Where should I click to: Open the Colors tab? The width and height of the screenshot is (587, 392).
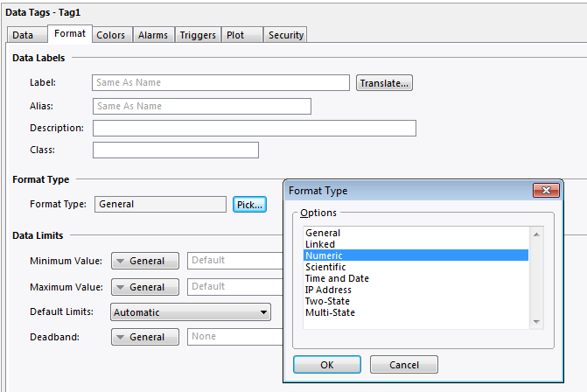(x=112, y=35)
